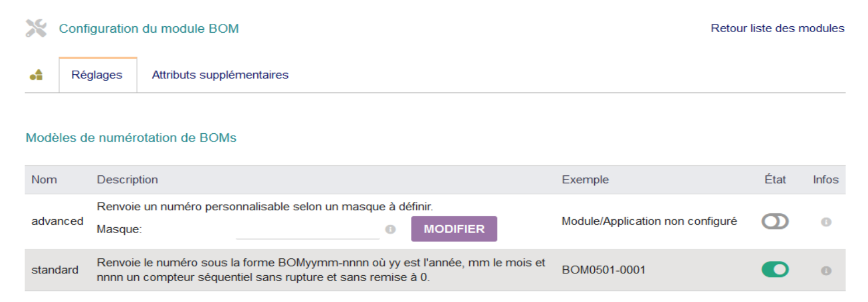Disable the standard numbering model toggle
The height and width of the screenshot is (302, 868).
[x=775, y=269]
